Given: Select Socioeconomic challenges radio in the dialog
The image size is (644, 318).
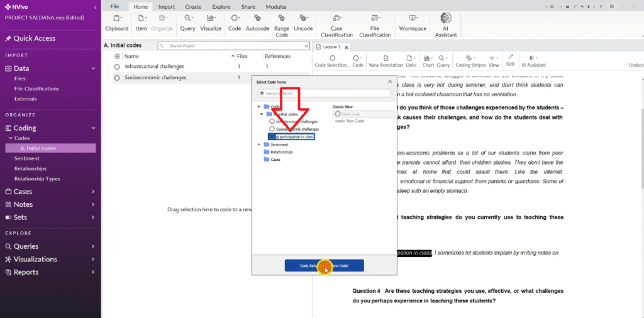Looking at the screenshot, I should (272, 129).
